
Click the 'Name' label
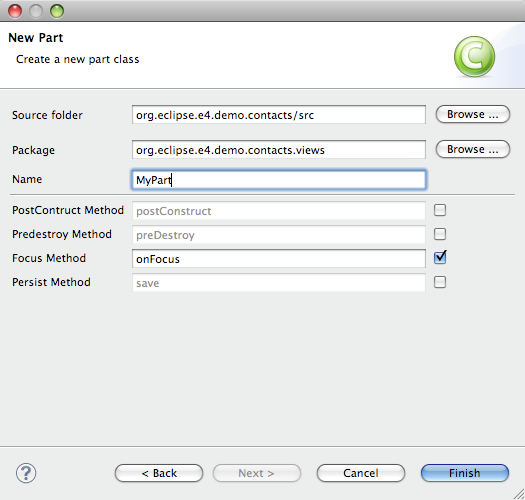pyautogui.click(x=27, y=179)
